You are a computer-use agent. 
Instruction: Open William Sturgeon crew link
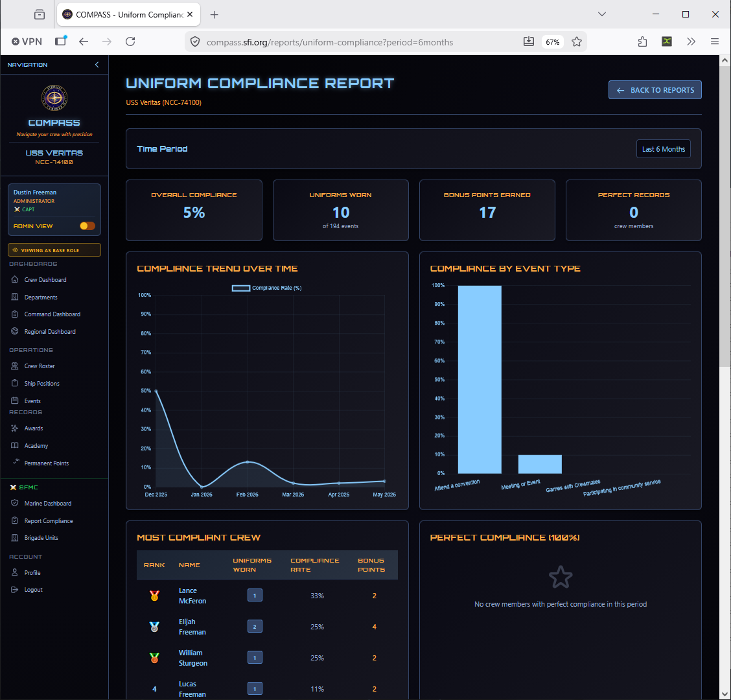click(193, 658)
